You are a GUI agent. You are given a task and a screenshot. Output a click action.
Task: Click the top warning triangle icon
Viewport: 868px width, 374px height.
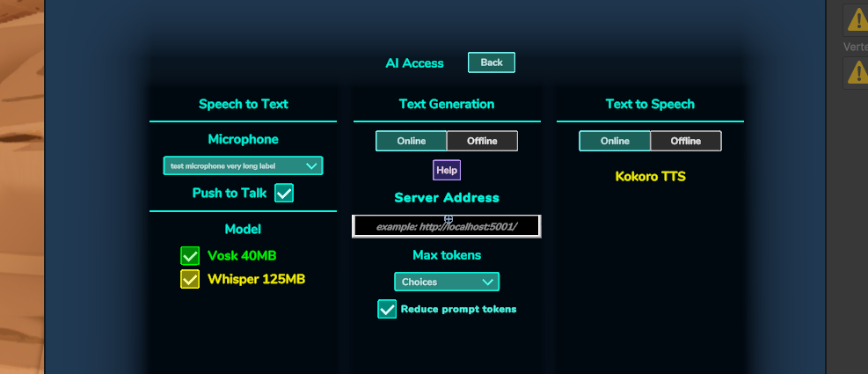(x=858, y=20)
